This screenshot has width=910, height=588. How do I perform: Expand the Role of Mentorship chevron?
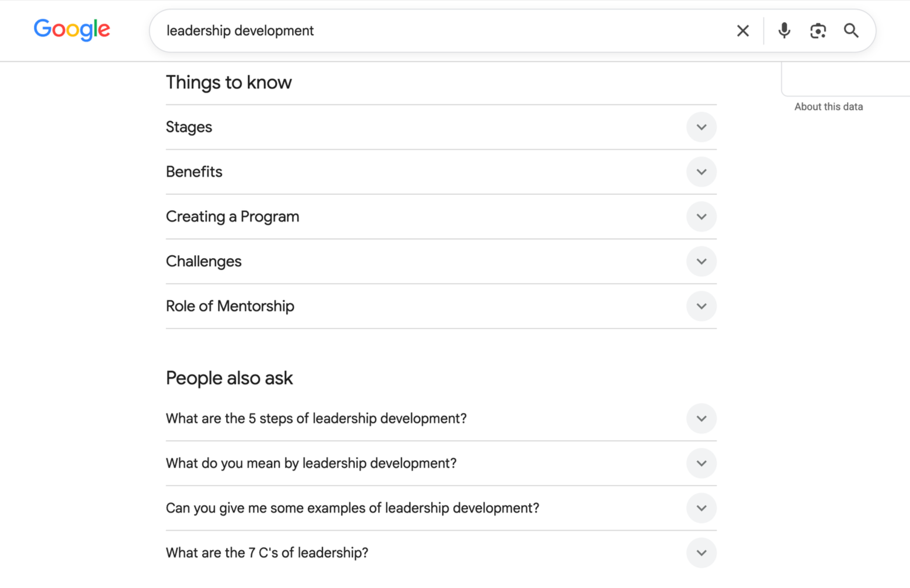tap(701, 306)
